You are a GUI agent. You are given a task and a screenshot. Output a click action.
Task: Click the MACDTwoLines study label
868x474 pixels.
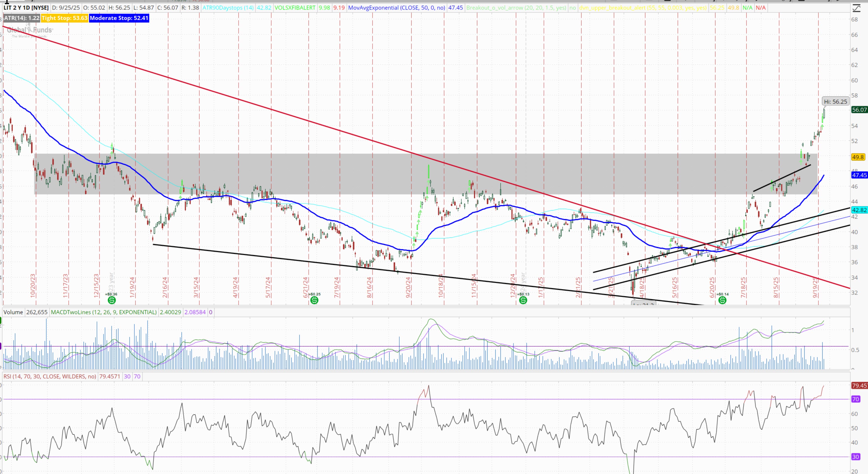point(103,312)
